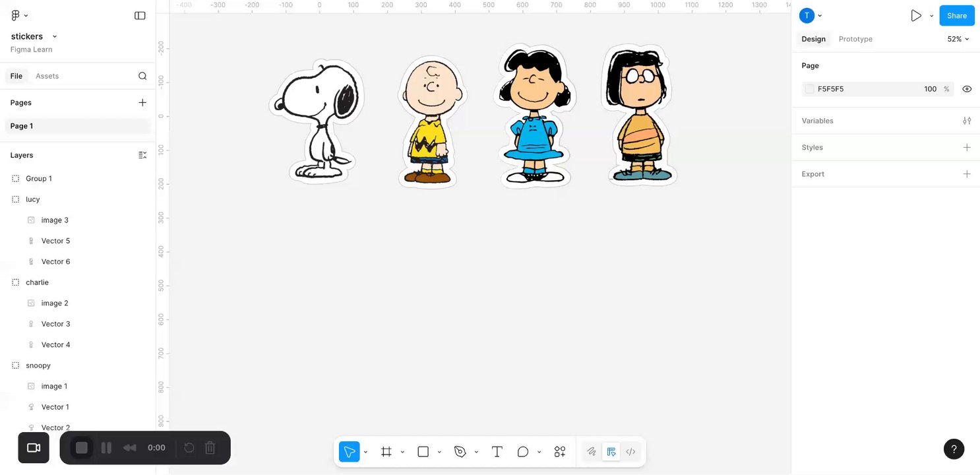Switch to Design mode icon in toolbar

tap(611, 452)
